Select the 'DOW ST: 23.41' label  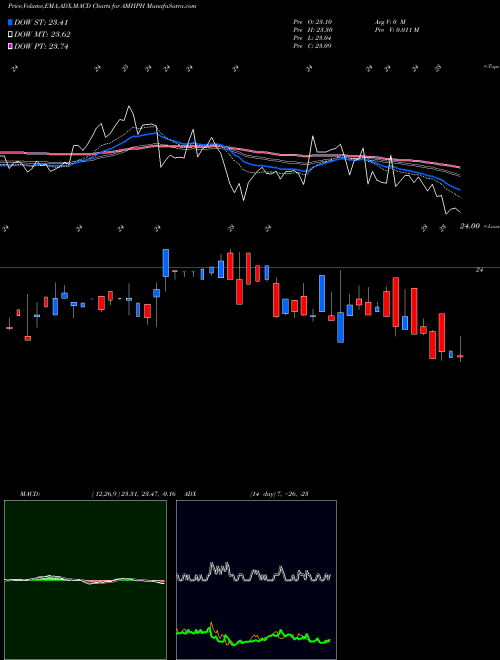[x=41, y=22]
